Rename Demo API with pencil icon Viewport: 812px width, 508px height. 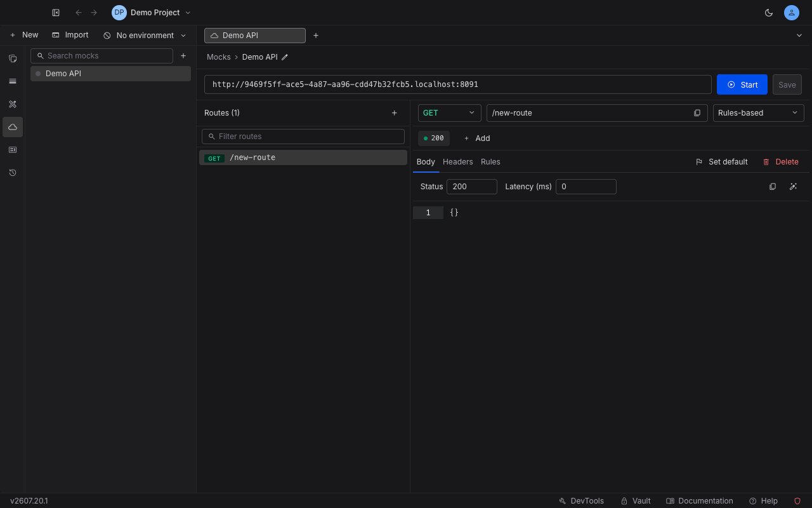coord(285,57)
